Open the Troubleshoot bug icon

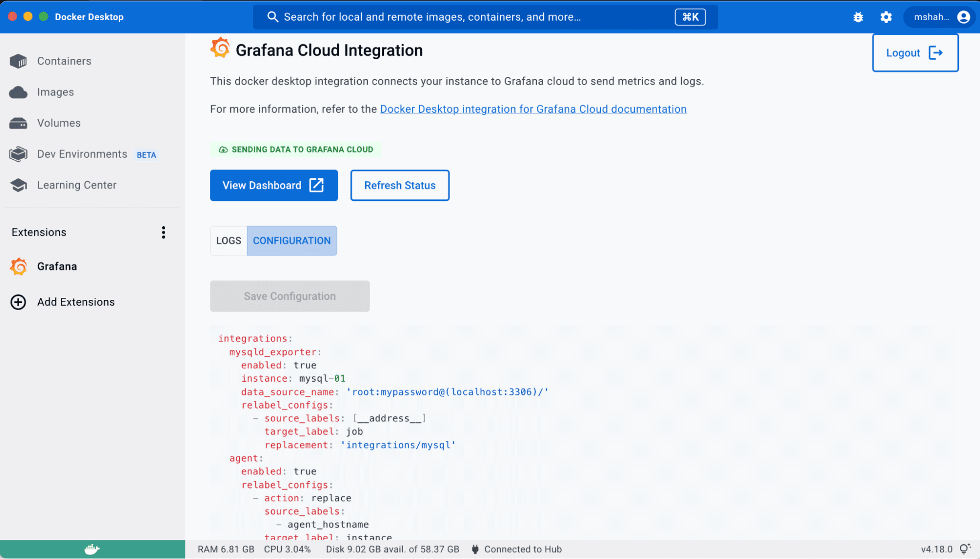coord(857,17)
